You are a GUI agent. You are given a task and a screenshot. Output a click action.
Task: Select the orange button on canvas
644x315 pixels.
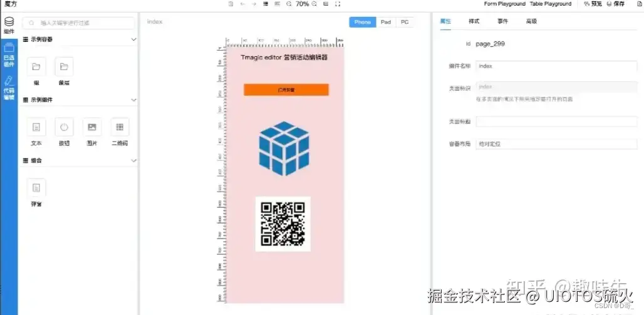click(x=286, y=90)
